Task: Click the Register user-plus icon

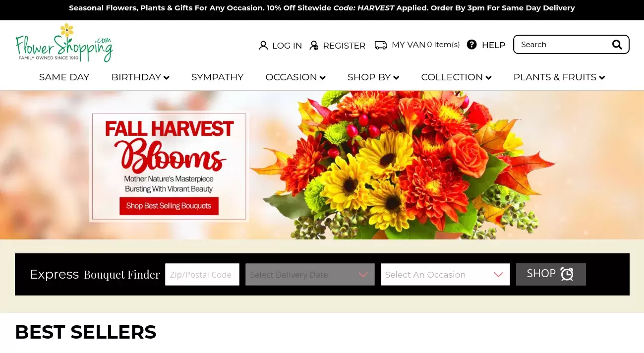Action: coord(314,46)
